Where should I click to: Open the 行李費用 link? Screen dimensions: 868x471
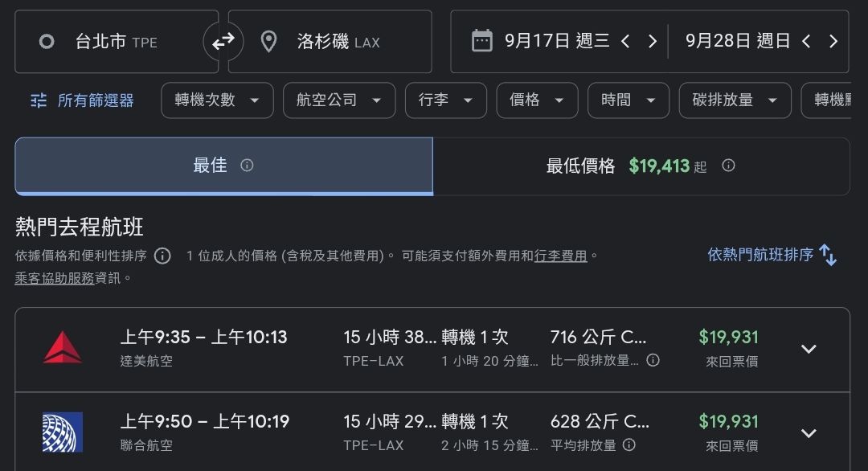pyautogui.click(x=561, y=256)
